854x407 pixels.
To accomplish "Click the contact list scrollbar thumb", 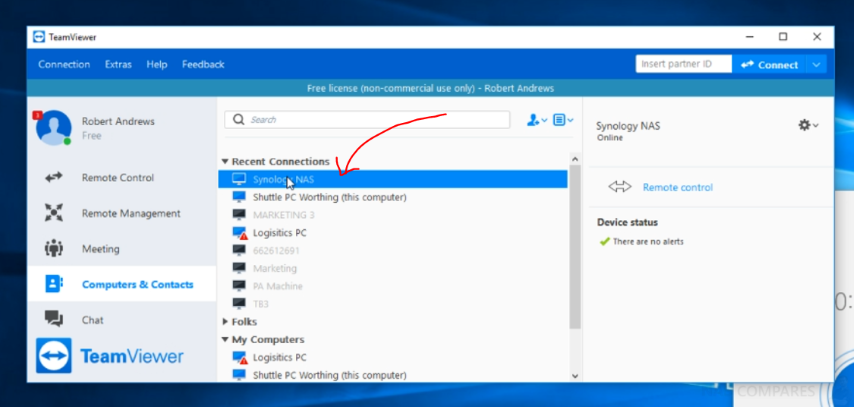I will click(x=575, y=247).
